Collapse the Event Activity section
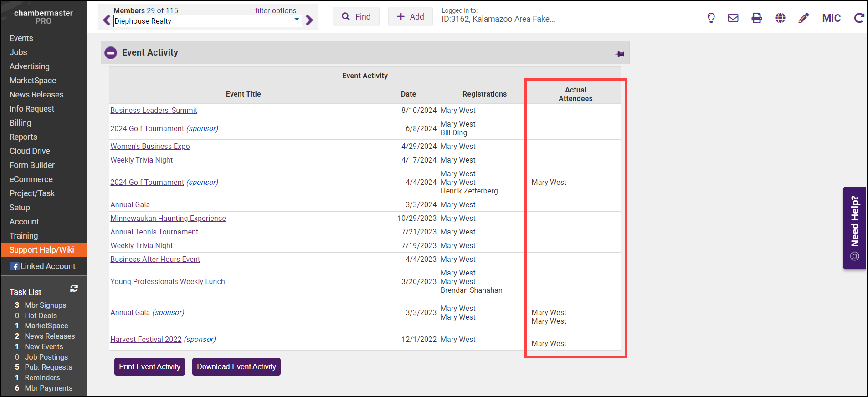 pos(111,53)
